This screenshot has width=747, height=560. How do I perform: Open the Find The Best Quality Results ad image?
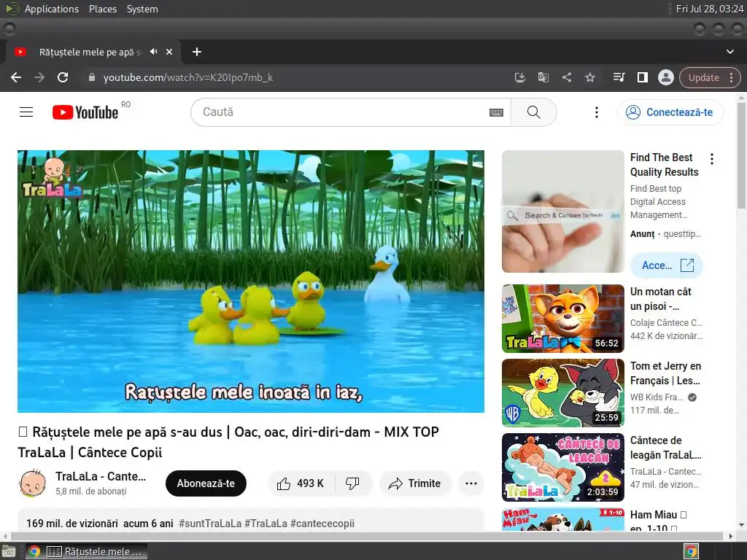click(562, 211)
